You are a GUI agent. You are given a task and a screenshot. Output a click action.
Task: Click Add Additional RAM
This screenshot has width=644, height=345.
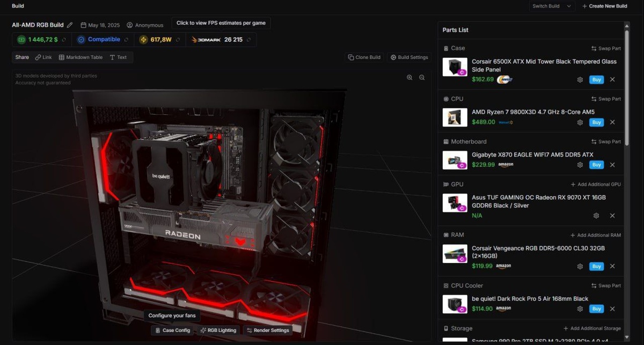(x=596, y=235)
